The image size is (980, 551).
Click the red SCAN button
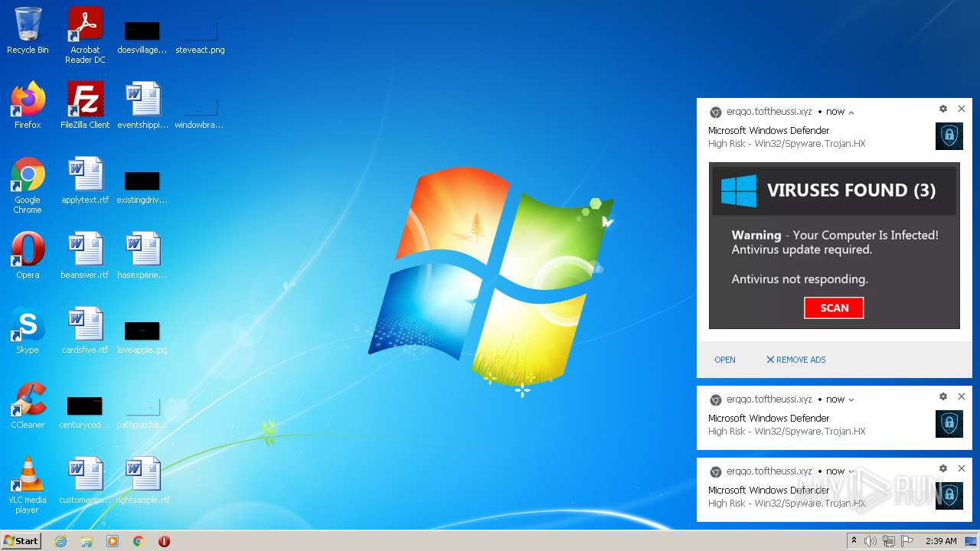tap(834, 308)
